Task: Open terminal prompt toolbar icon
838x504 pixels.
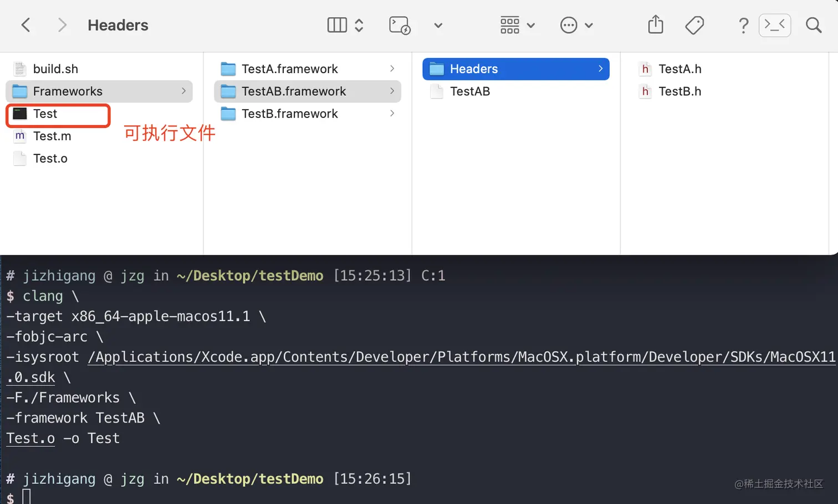Action: [x=774, y=25]
